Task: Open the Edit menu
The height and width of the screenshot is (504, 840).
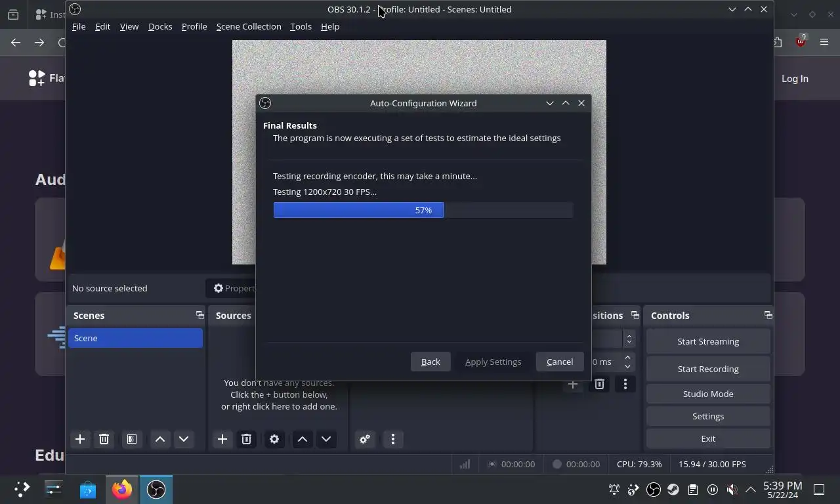Action: [103, 26]
